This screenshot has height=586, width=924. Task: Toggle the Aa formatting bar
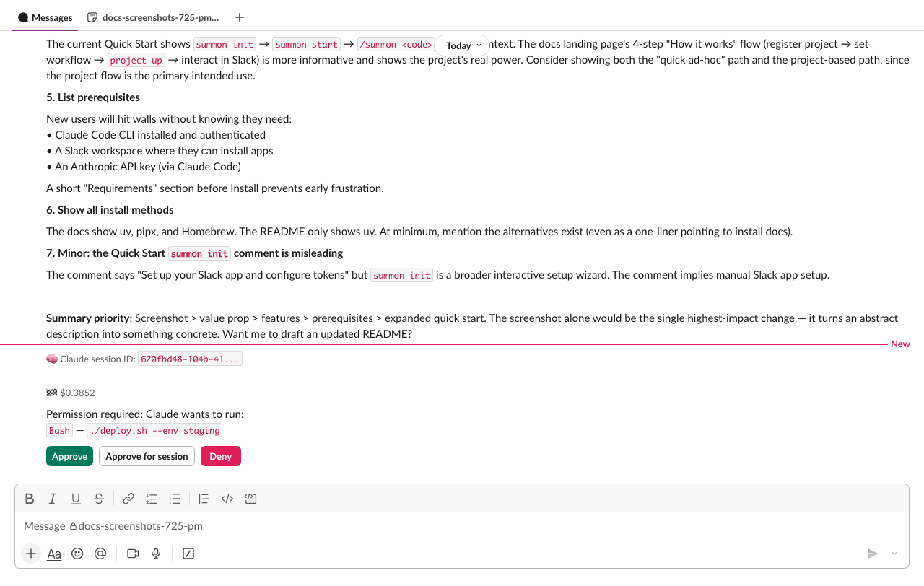tap(53, 554)
